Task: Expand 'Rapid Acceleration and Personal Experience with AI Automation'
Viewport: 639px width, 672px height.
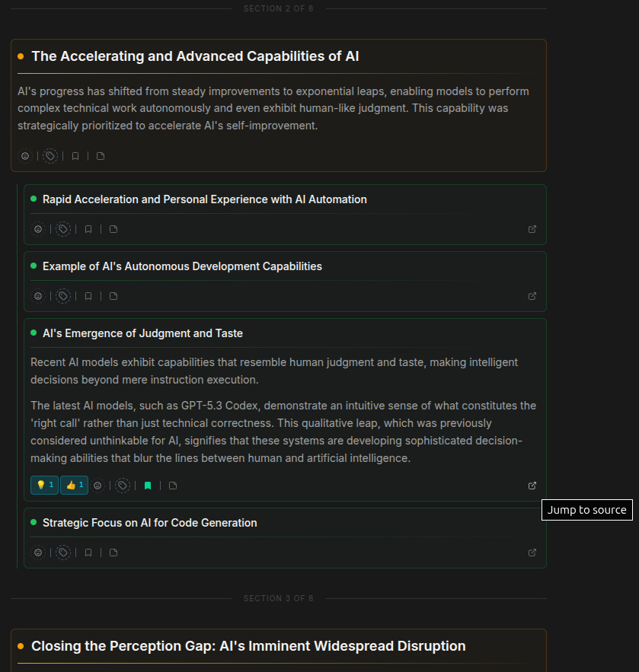Action: point(204,199)
